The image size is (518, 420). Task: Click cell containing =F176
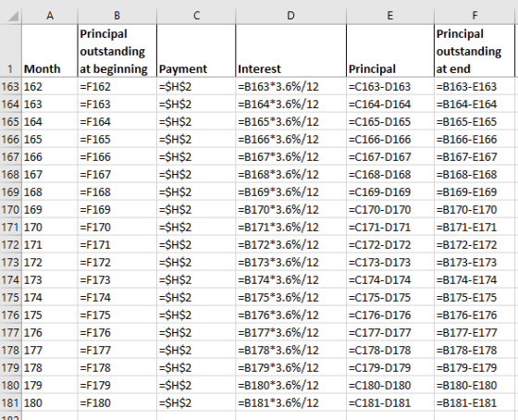(x=117, y=332)
